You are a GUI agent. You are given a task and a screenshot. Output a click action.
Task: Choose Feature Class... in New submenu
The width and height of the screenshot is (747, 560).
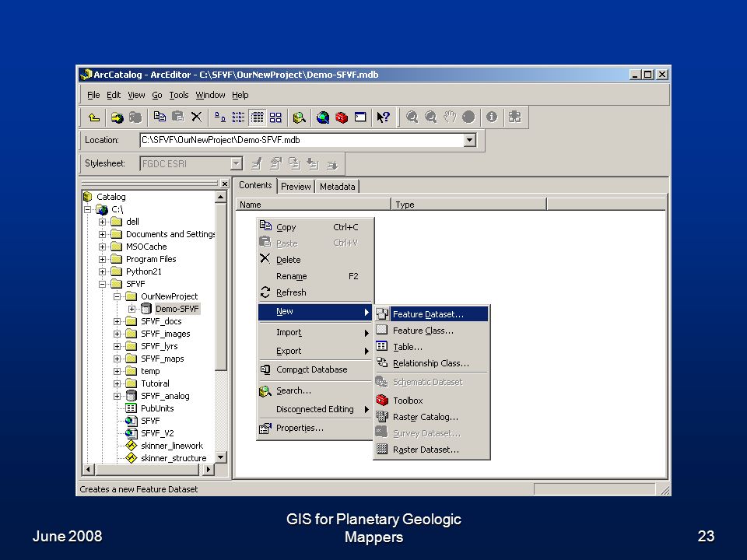point(432,331)
